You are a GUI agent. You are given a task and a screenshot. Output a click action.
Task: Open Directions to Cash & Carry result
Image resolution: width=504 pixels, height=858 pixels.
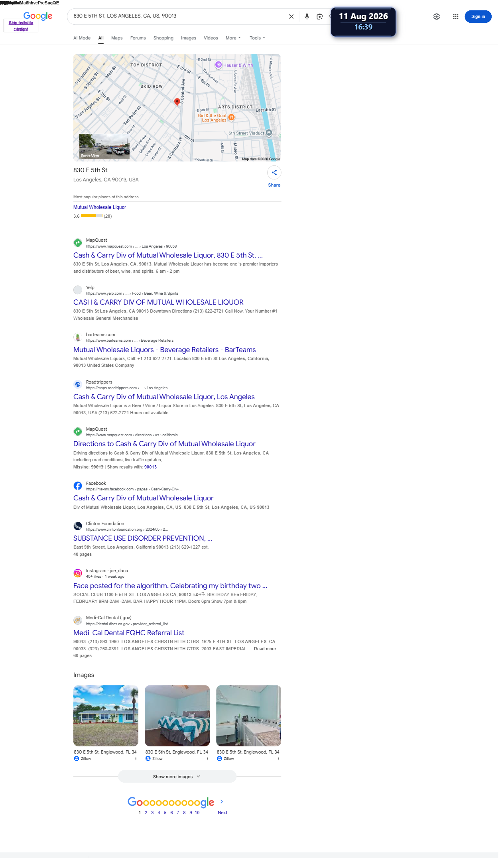pos(164,444)
